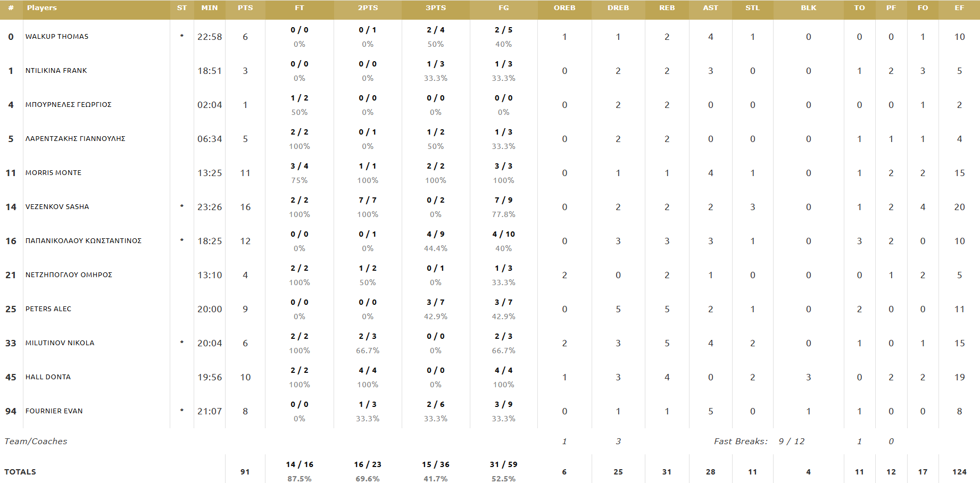Click NTILIKINA FRANK player name

pos(56,71)
